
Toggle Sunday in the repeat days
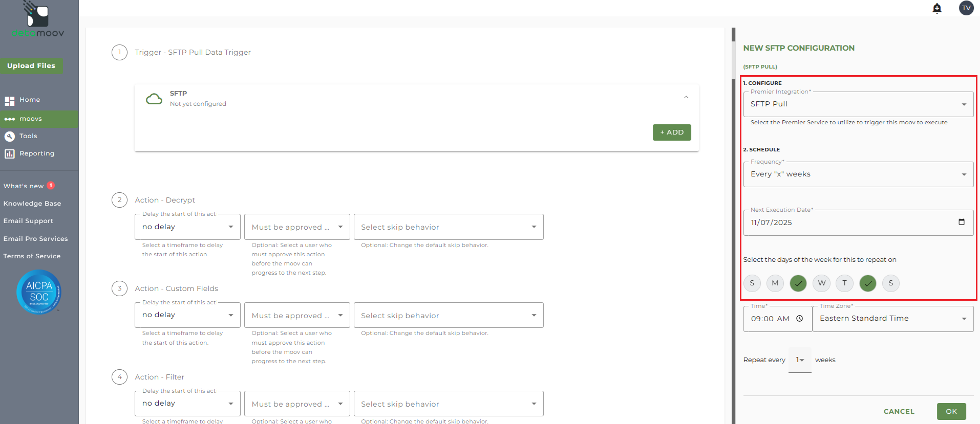click(752, 283)
